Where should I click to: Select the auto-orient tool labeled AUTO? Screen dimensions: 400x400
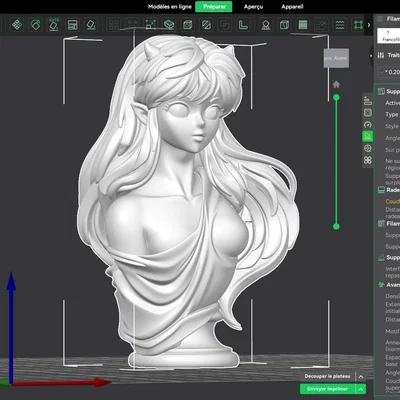[54, 25]
